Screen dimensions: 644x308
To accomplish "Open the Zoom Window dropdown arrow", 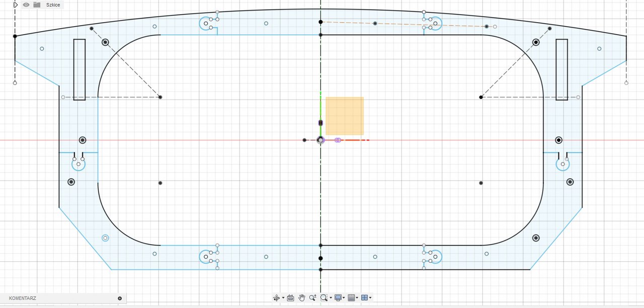I will (331, 298).
